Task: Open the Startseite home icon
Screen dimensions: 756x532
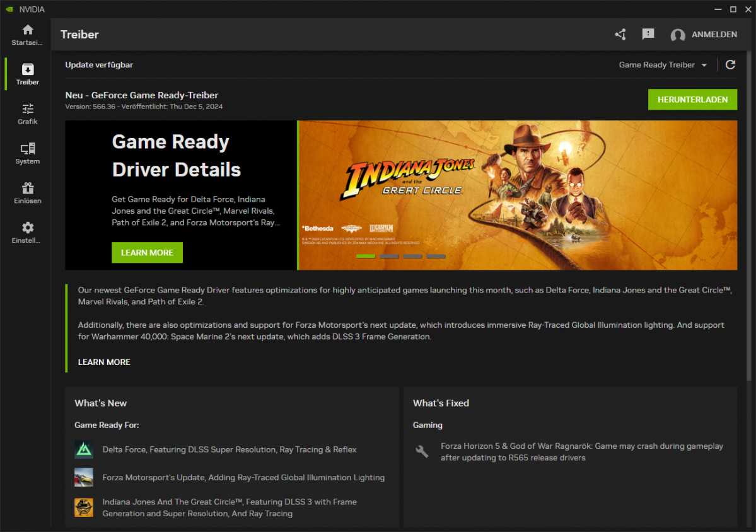Action: (x=28, y=30)
